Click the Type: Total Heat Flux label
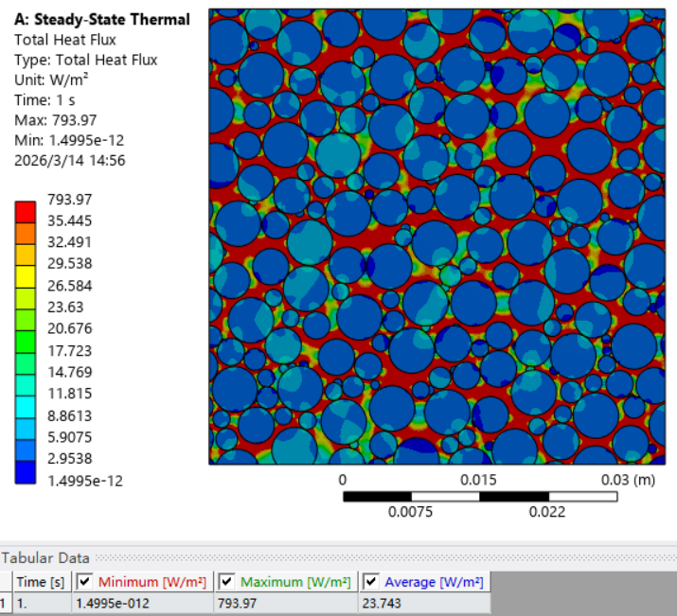This screenshot has width=677, height=616. 86,60
